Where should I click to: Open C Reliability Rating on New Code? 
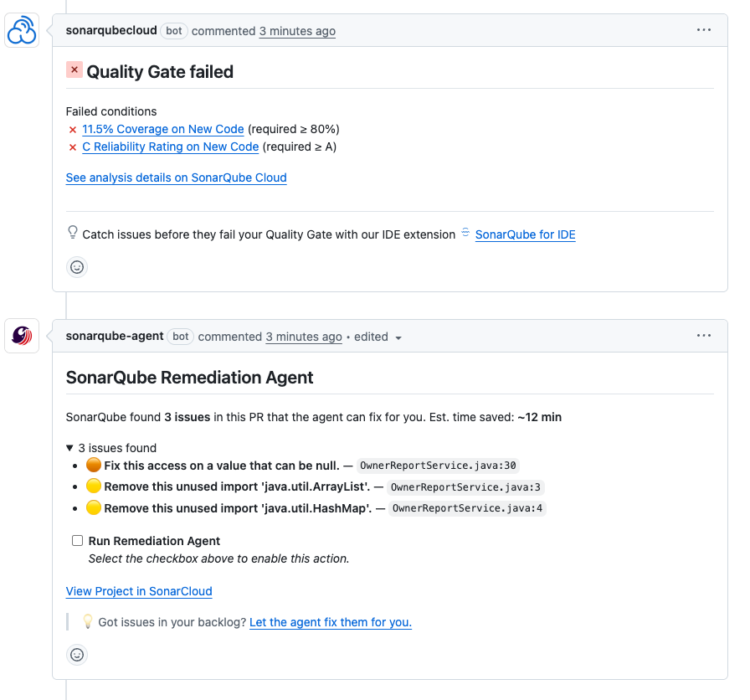[170, 147]
